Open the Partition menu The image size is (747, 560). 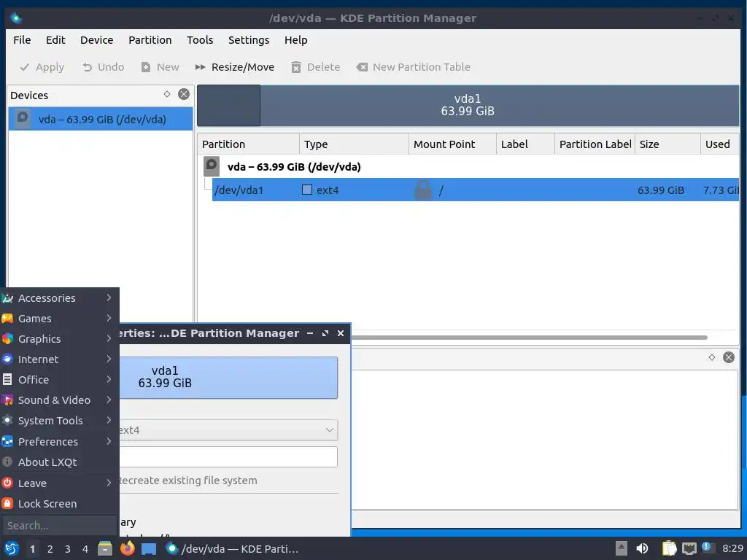150,40
